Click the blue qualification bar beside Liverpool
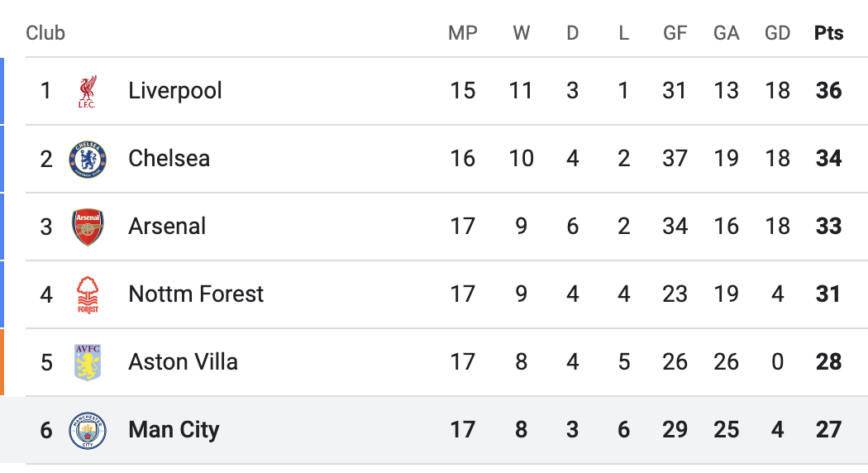This screenshot has height=473, width=868. coord(2,91)
